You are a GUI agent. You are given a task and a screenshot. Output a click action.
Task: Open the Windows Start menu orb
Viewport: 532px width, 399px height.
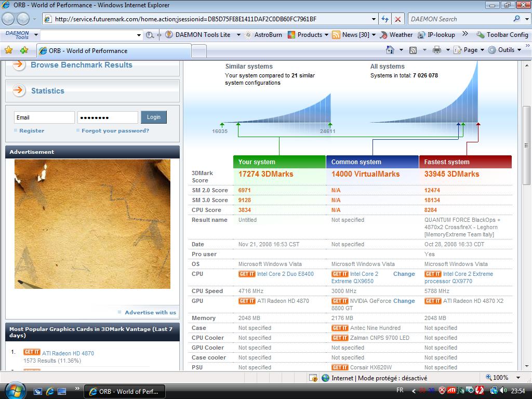[14, 390]
